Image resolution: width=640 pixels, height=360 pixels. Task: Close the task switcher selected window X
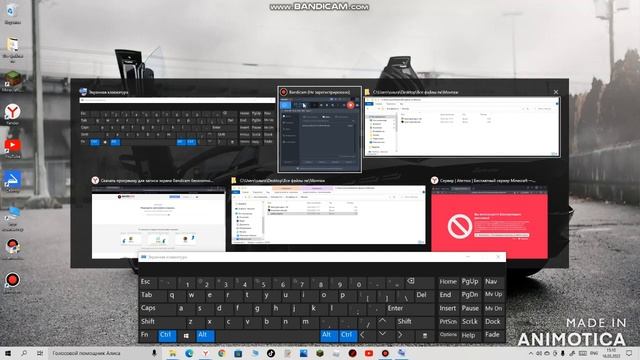[x=556, y=92]
